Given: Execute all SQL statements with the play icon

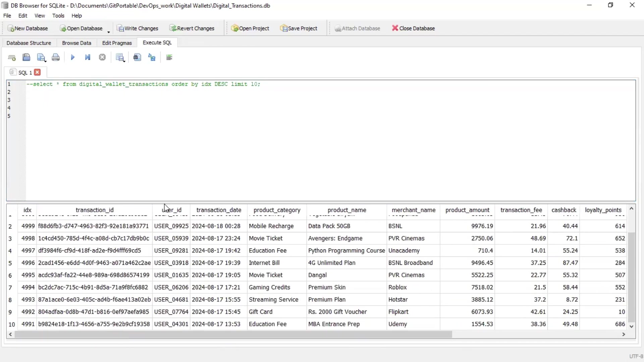Looking at the screenshot, I should click(x=73, y=57).
